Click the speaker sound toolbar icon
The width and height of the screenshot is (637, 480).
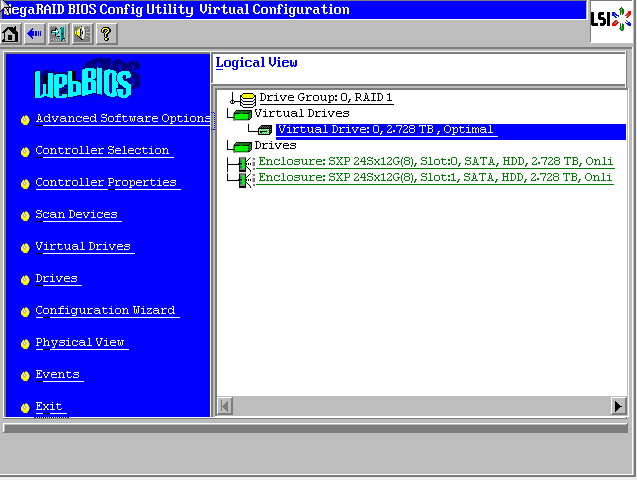pyautogui.click(x=81, y=34)
